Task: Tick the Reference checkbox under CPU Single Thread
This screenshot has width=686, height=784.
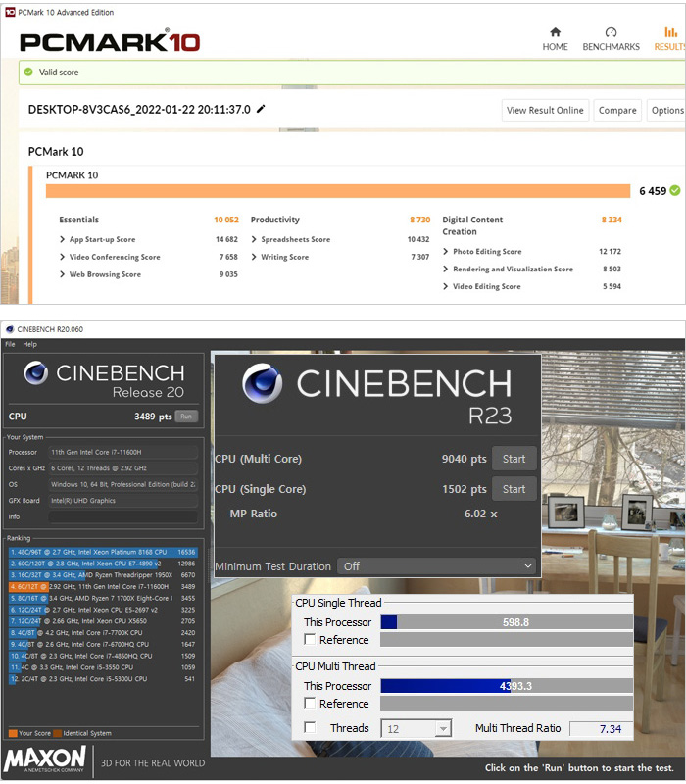Action: tap(310, 640)
